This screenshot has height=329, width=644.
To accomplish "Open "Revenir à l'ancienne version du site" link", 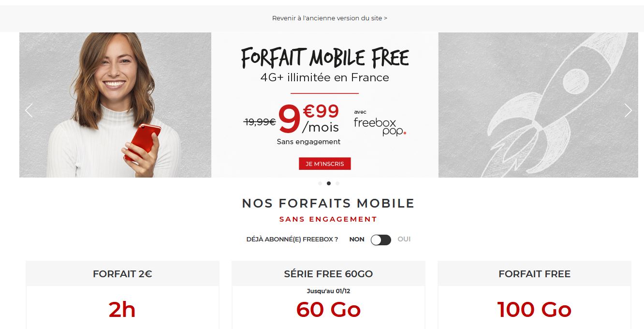I will pyautogui.click(x=330, y=18).
